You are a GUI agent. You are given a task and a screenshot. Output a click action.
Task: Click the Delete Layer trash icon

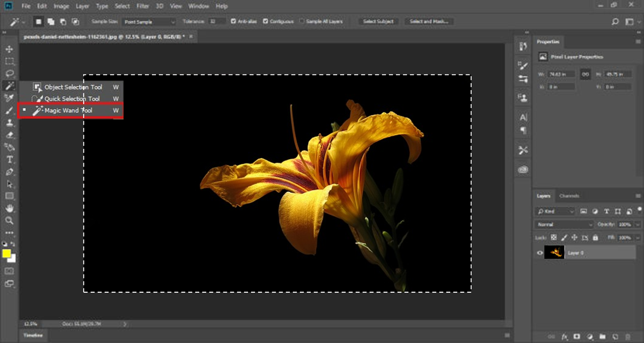tap(627, 336)
